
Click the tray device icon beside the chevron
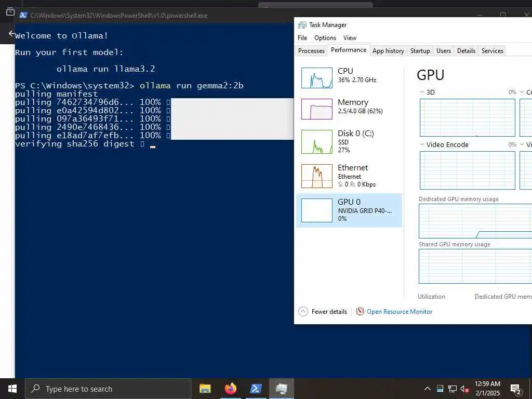[x=440, y=389]
